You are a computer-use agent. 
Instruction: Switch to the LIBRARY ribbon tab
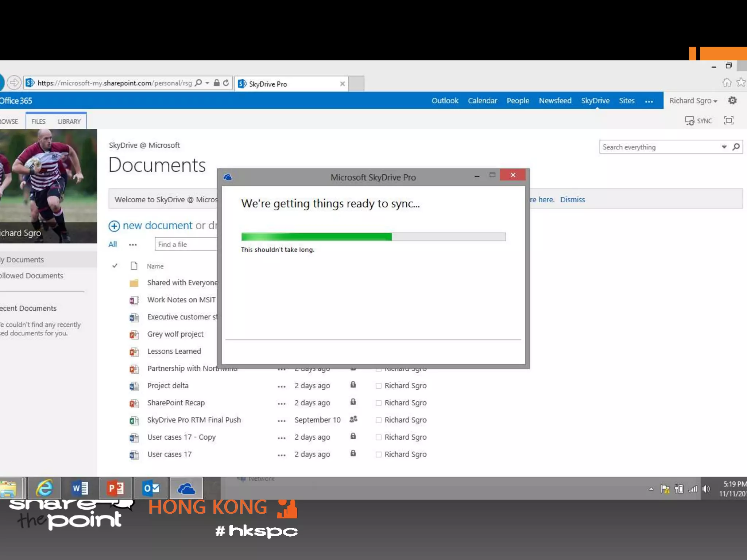click(x=69, y=121)
